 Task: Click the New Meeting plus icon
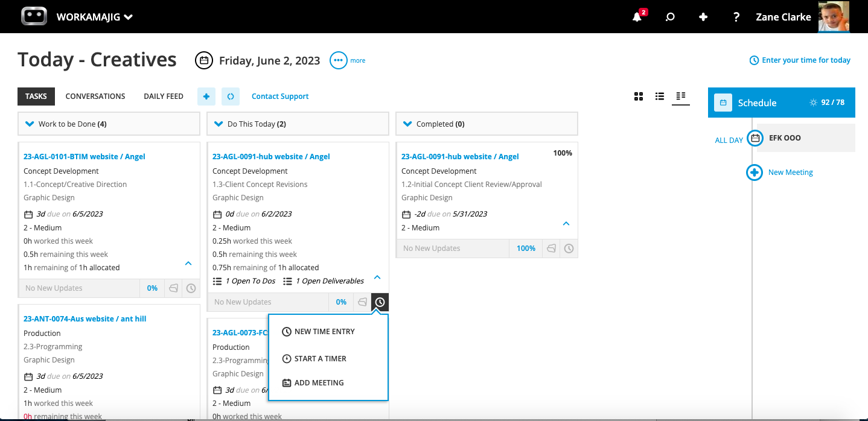[x=755, y=173]
